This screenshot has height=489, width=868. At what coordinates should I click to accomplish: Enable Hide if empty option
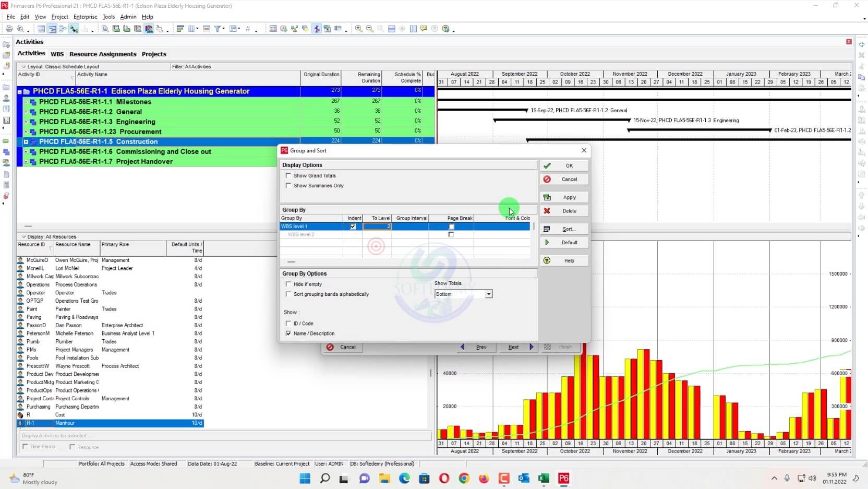click(x=288, y=284)
